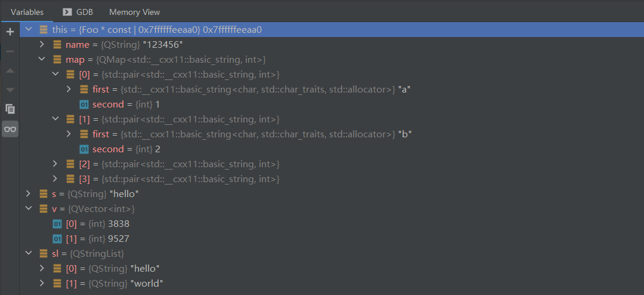
Task: Collapse the v QVector node
Action: (x=29, y=208)
